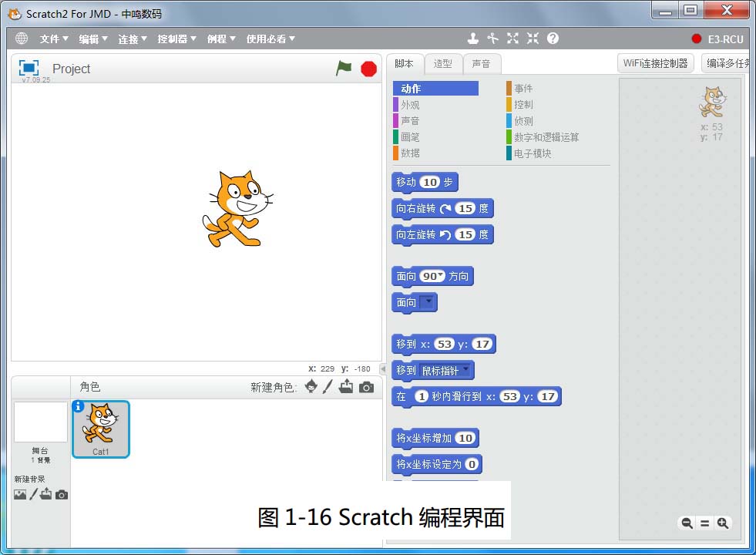Edit the steps value in 移动 block

[x=429, y=183]
